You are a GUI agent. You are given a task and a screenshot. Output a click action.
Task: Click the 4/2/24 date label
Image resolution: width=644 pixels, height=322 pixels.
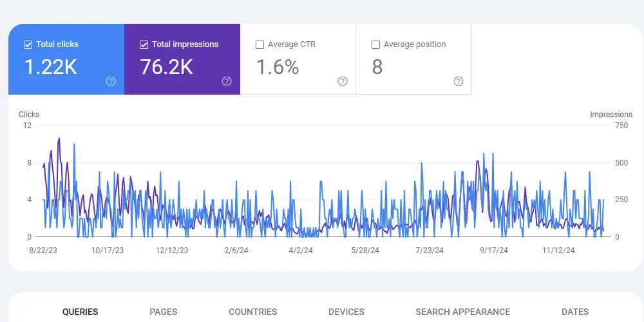coord(301,251)
